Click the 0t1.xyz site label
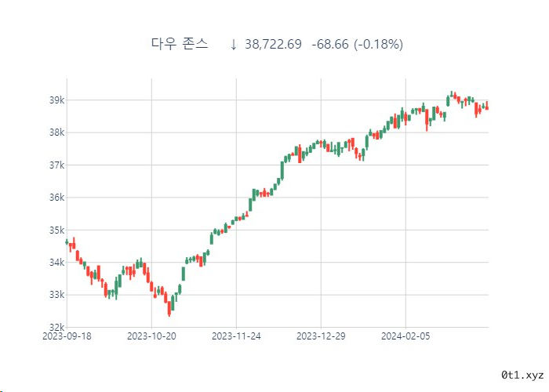549x392 pixels. [522, 376]
